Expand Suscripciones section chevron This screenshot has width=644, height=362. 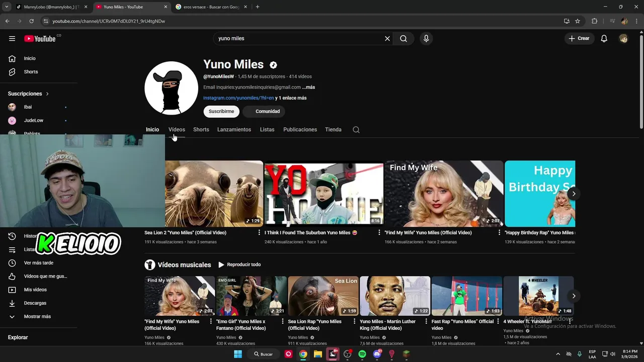pyautogui.click(x=47, y=94)
